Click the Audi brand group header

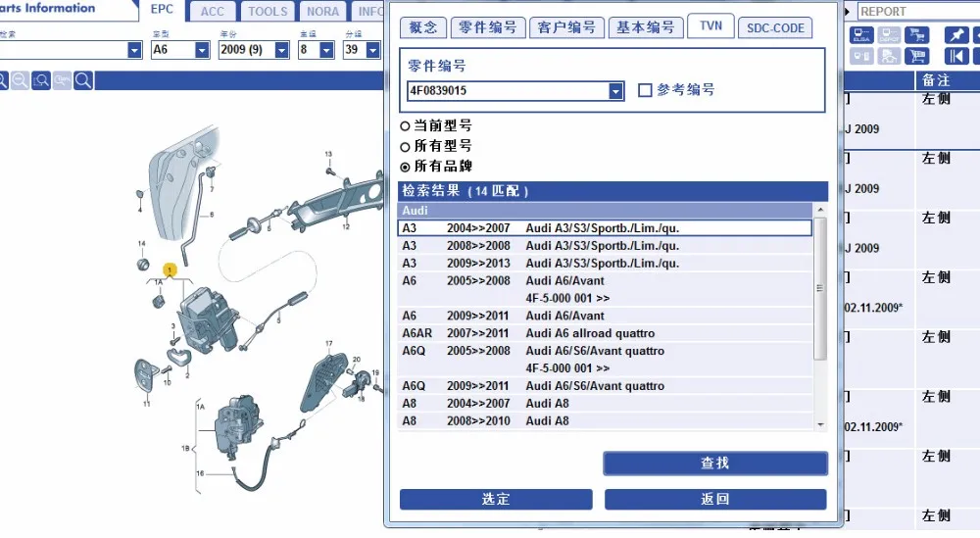605,211
